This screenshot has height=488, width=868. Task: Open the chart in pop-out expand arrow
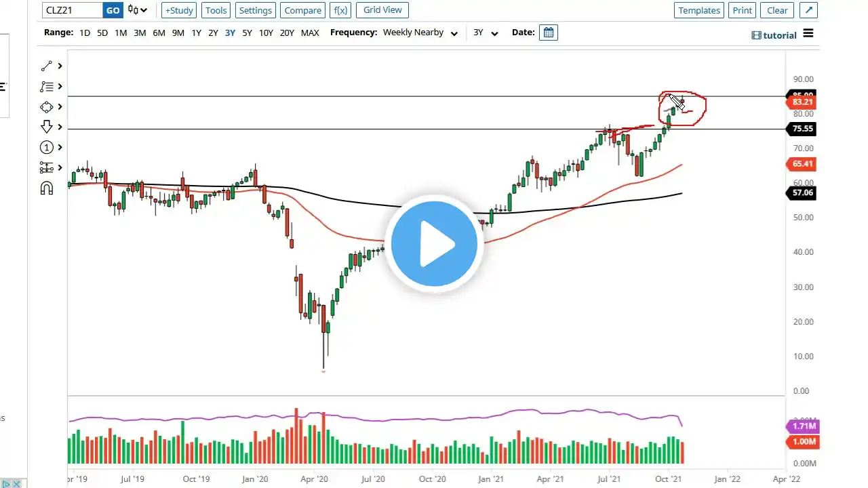[x=808, y=10]
